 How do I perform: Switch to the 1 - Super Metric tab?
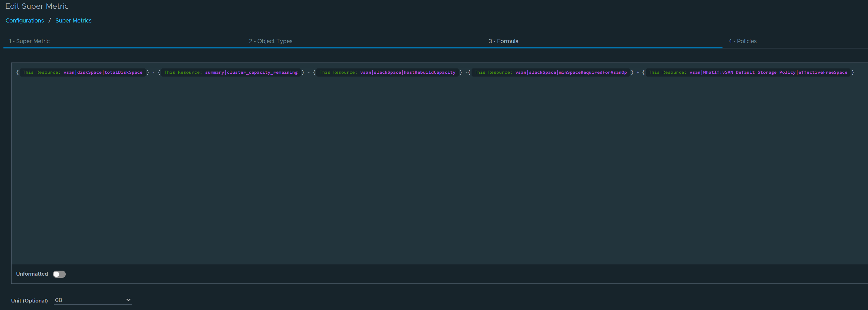click(x=29, y=41)
